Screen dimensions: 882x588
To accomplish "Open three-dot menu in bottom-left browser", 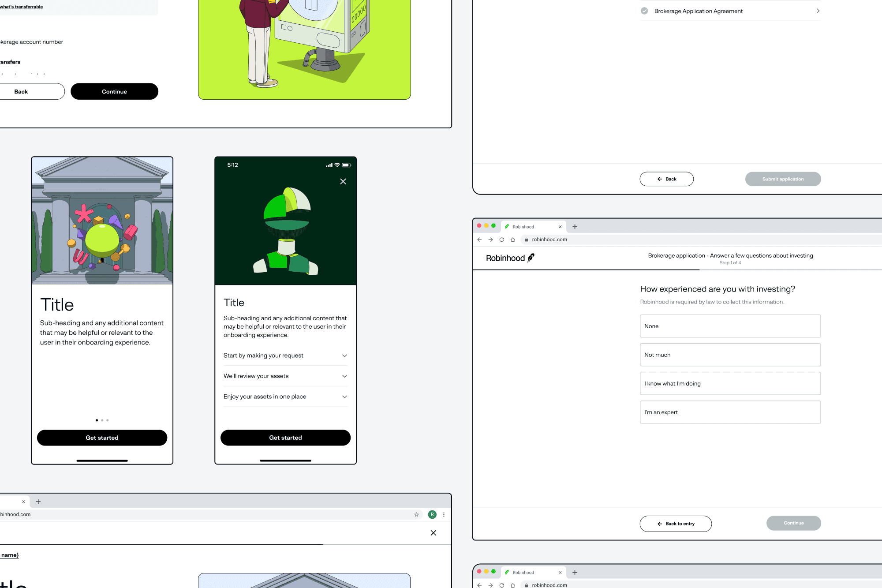I will point(444,514).
